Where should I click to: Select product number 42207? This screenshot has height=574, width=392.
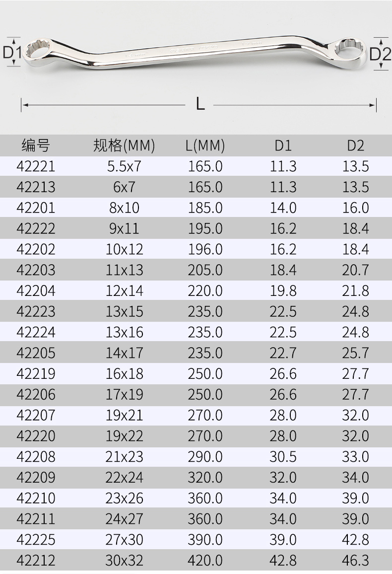pyautogui.click(x=36, y=415)
